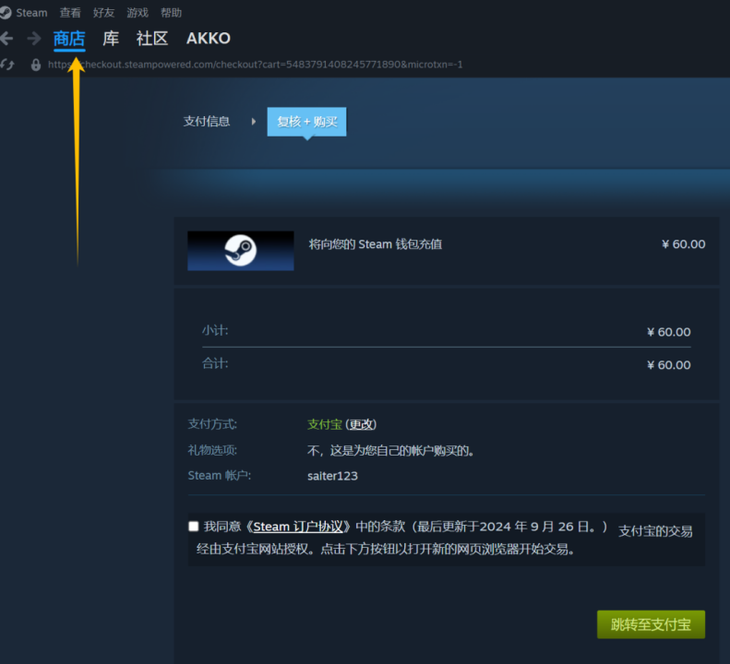Open the 好友 menu

click(103, 13)
